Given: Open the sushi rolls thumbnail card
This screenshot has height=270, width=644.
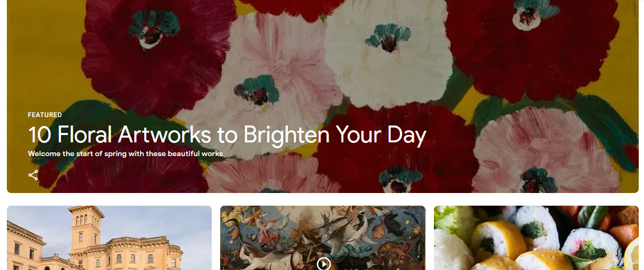Looking at the screenshot, I should pyautogui.click(x=536, y=238).
